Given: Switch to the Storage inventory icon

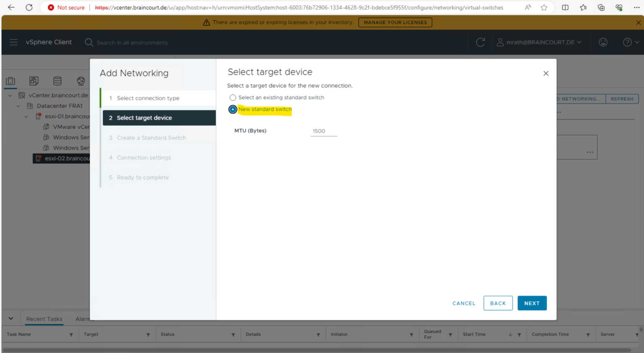Looking at the screenshot, I should pyautogui.click(x=57, y=81).
